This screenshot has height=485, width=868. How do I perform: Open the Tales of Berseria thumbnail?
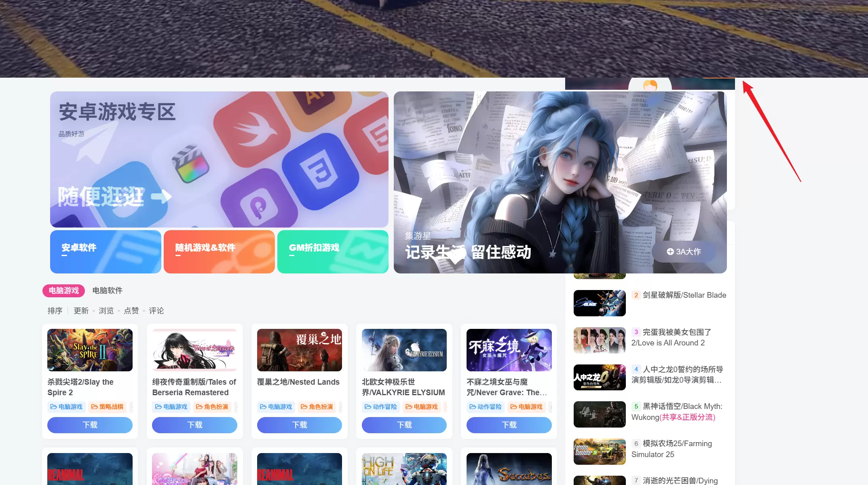[x=194, y=350]
